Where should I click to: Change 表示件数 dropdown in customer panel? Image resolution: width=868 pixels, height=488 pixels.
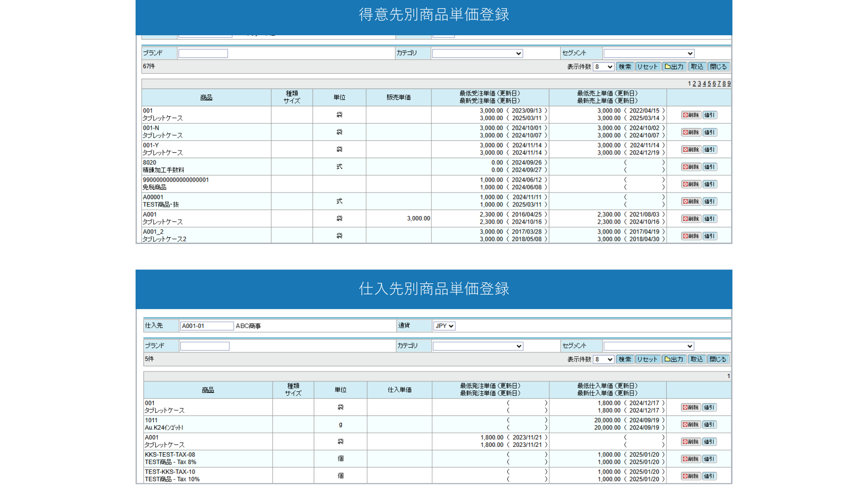click(603, 67)
